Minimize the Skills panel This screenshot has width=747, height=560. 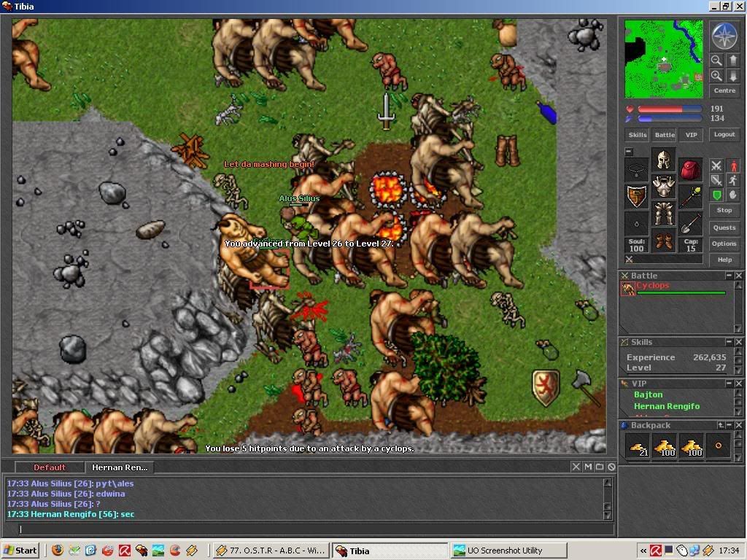[729, 342]
